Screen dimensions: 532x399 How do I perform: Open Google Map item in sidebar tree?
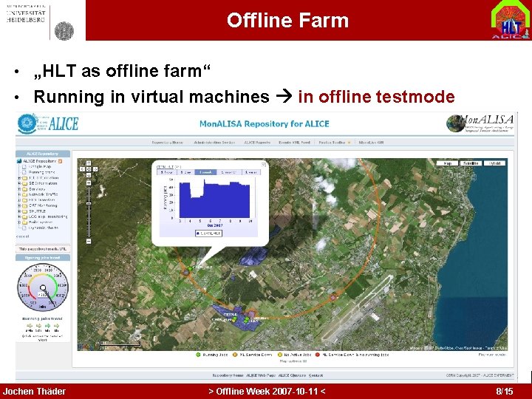point(40,167)
